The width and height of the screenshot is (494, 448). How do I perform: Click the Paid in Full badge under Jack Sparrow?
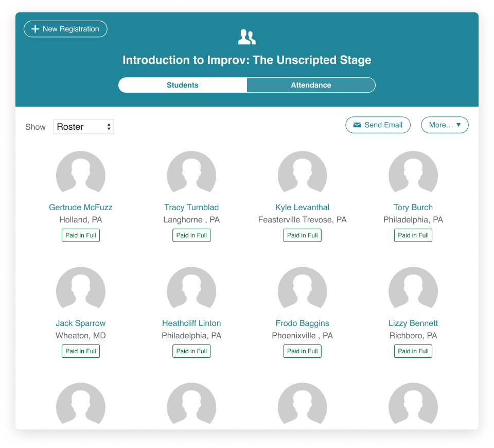(80, 351)
